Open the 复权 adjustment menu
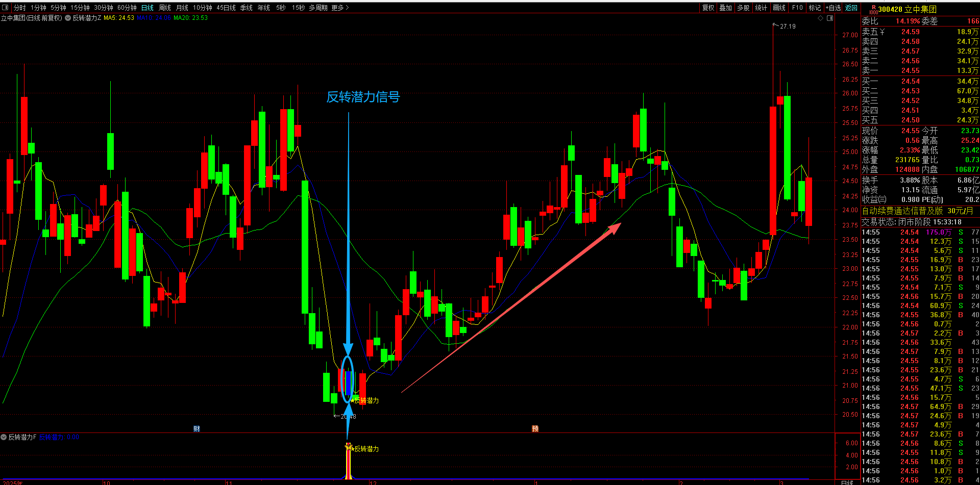980x485 pixels. [x=708, y=8]
